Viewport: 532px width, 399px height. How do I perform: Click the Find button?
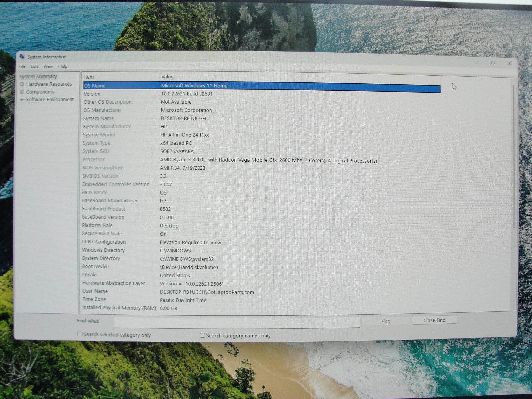tap(385, 321)
